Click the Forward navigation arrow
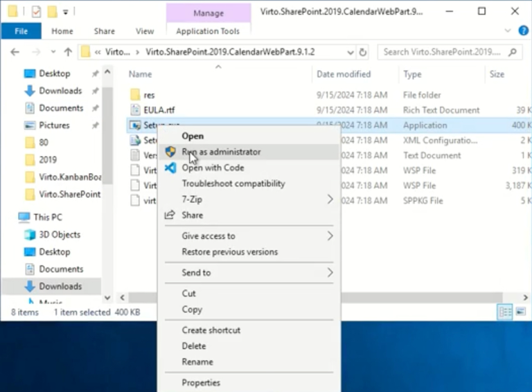Viewport: 532px width, 392px height. pyautogui.click(x=35, y=52)
